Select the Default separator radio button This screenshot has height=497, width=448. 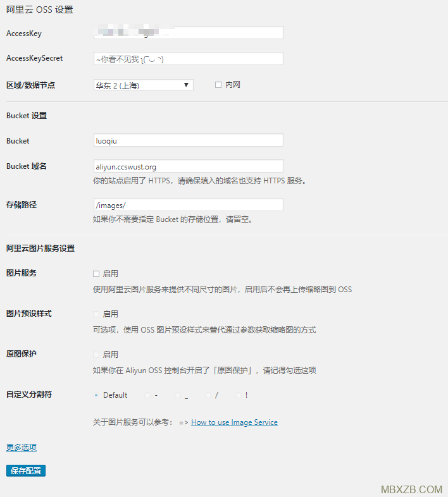tap(96, 395)
